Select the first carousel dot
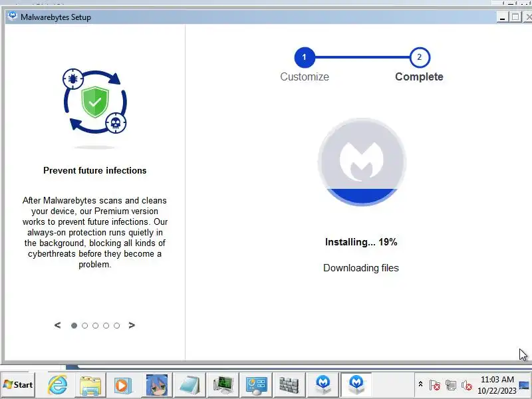Image resolution: width=532 pixels, height=399 pixels. tap(74, 325)
